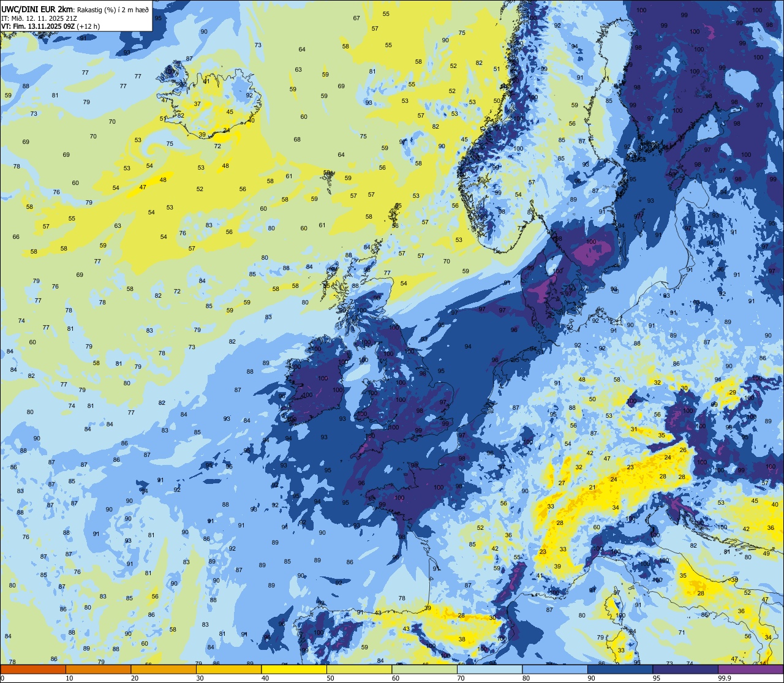Click the pale yellow 50–60 legend swatch
Image resolution: width=784 pixels, height=683 pixels.
(359, 669)
